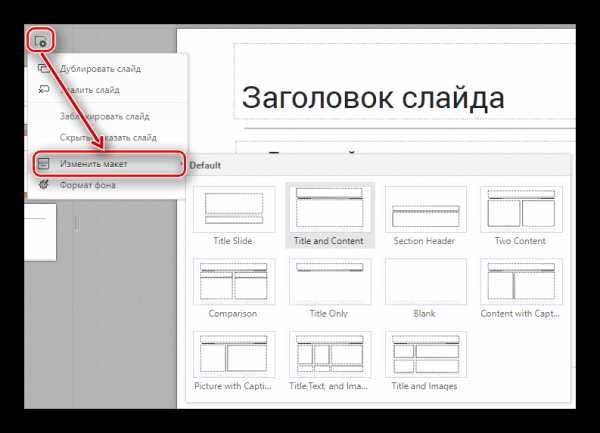Pick the Title Slide layout thumbnail
600x433 pixels.
(x=234, y=209)
